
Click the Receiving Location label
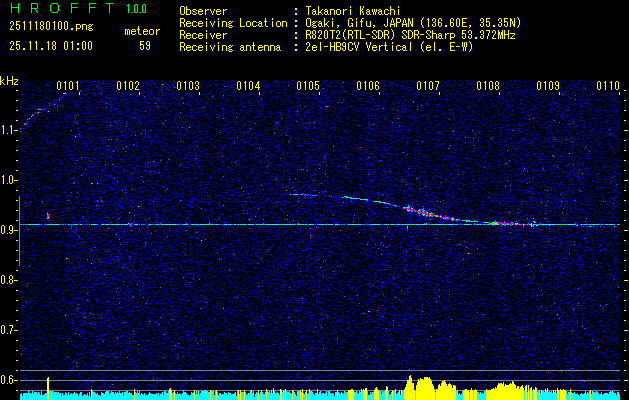(x=233, y=23)
